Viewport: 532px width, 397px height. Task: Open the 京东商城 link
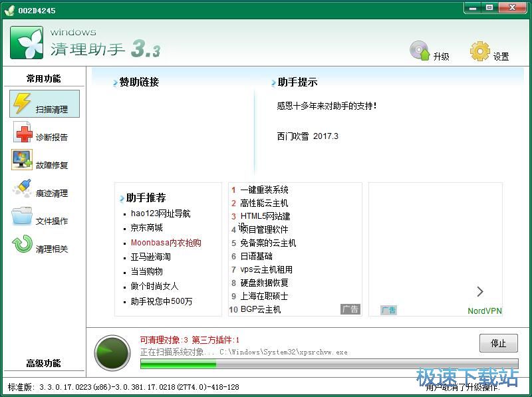(x=146, y=227)
